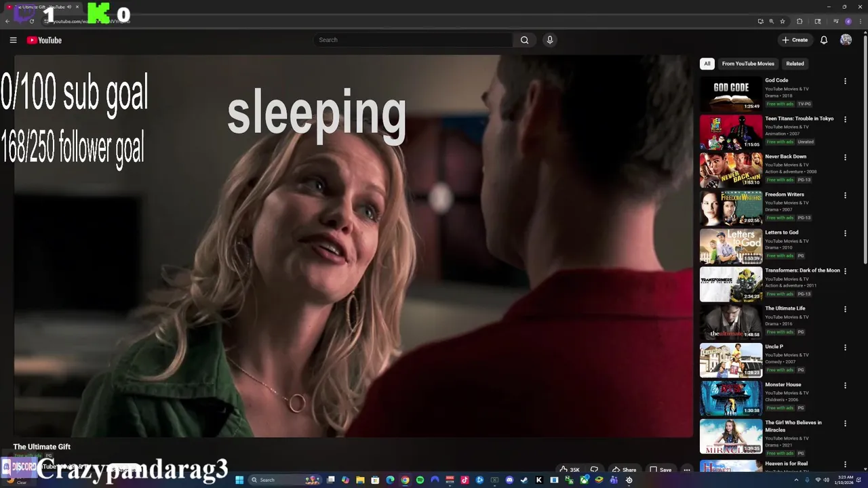The width and height of the screenshot is (868, 488).
Task: Switch to Chrome in the taskbar
Action: tap(405, 480)
